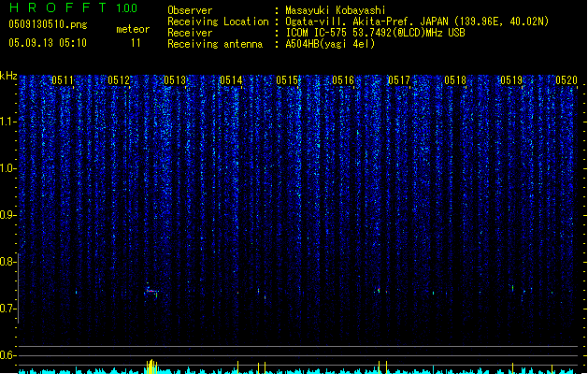This screenshot has width=588, height=374.
Task: Select observer name Masayuki Kobayashi
Action: click(x=336, y=10)
